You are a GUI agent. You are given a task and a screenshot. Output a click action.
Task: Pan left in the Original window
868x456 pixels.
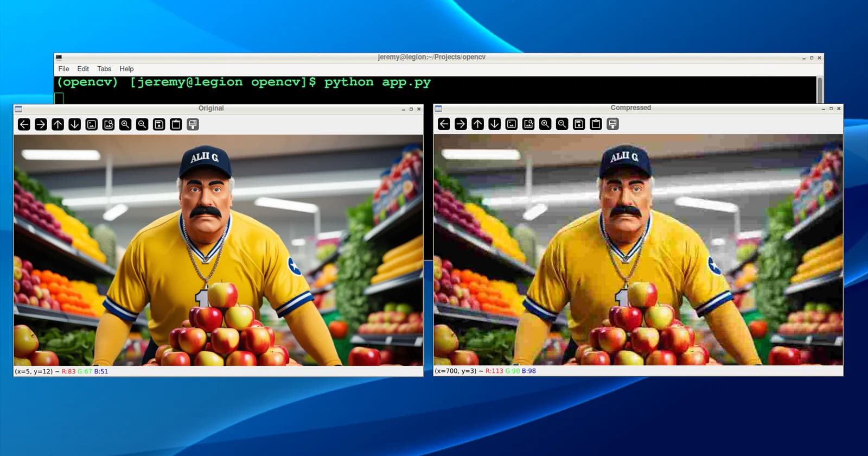24,124
